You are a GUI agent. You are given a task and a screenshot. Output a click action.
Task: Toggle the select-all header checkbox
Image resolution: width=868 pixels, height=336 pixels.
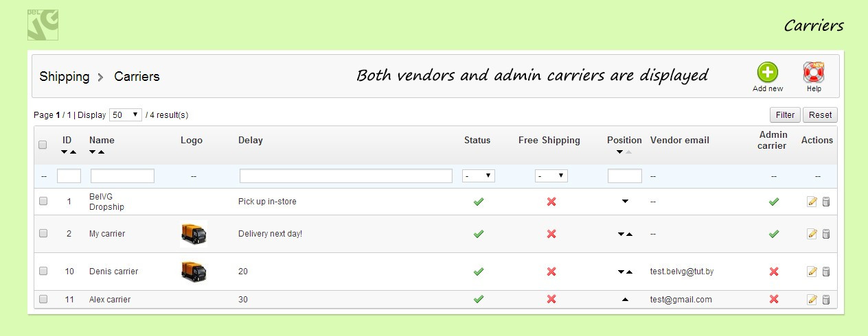click(x=43, y=145)
